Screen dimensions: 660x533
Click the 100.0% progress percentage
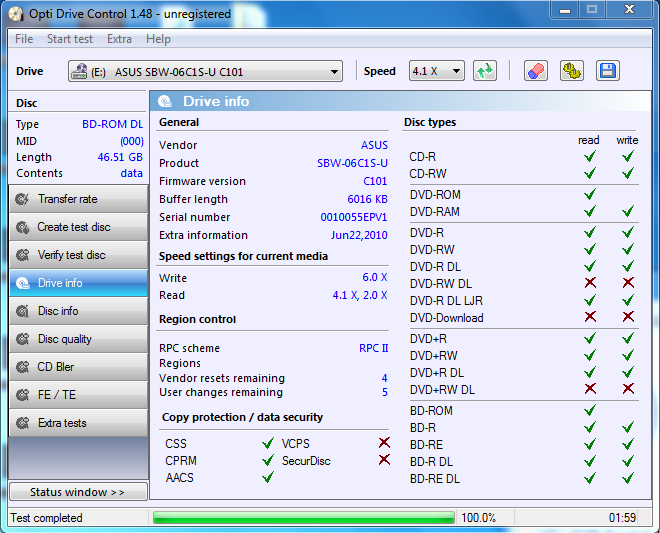[479, 517]
